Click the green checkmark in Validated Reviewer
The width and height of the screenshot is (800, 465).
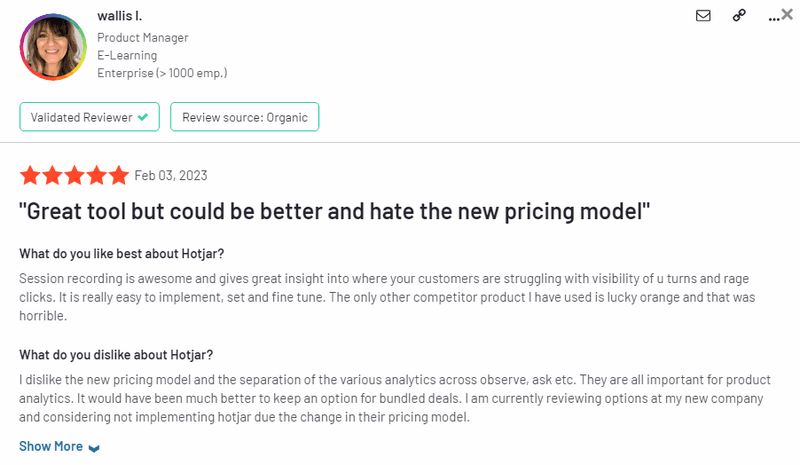[143, 117]
